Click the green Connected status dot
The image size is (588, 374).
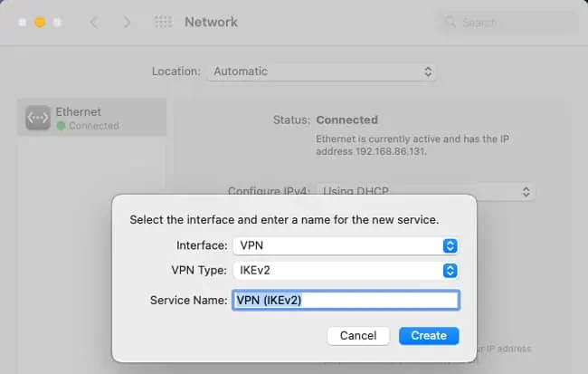(61, 126)
